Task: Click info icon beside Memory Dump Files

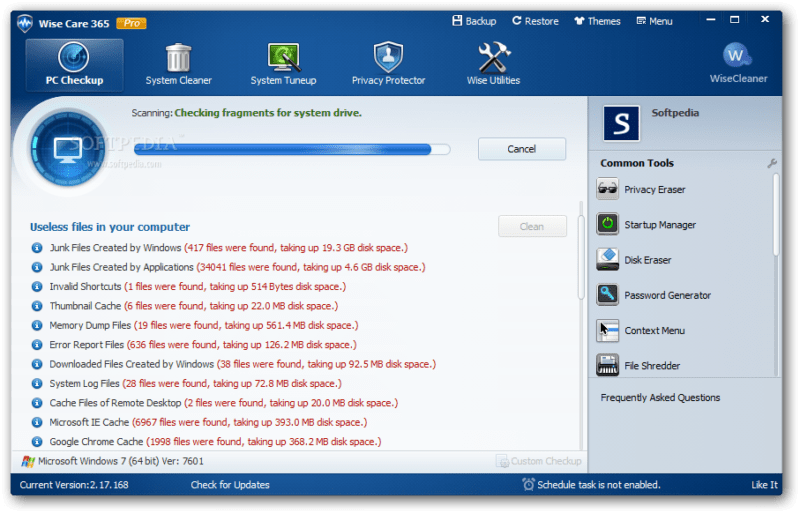Action: click(x=37, y=326)
